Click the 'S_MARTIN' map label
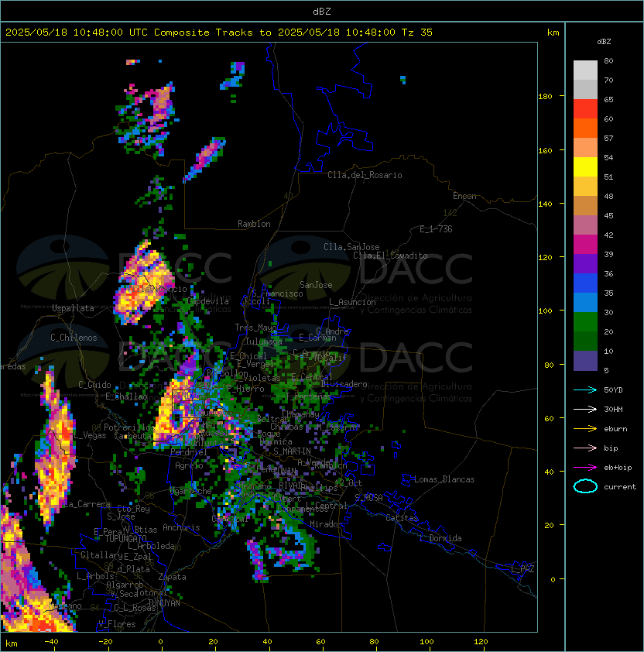Viewport: 644px width, 652px height. point(292,451)
